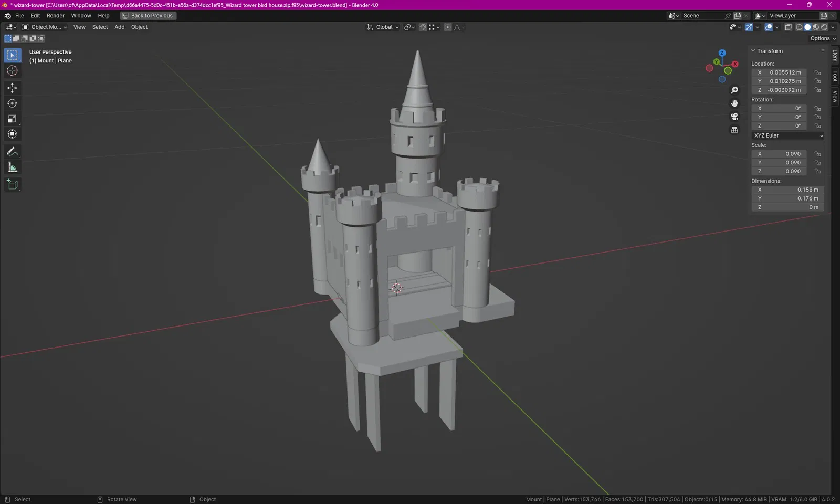The image size is (840, 504).
Task: Toggle X-ray display
Action: [788, 27]
